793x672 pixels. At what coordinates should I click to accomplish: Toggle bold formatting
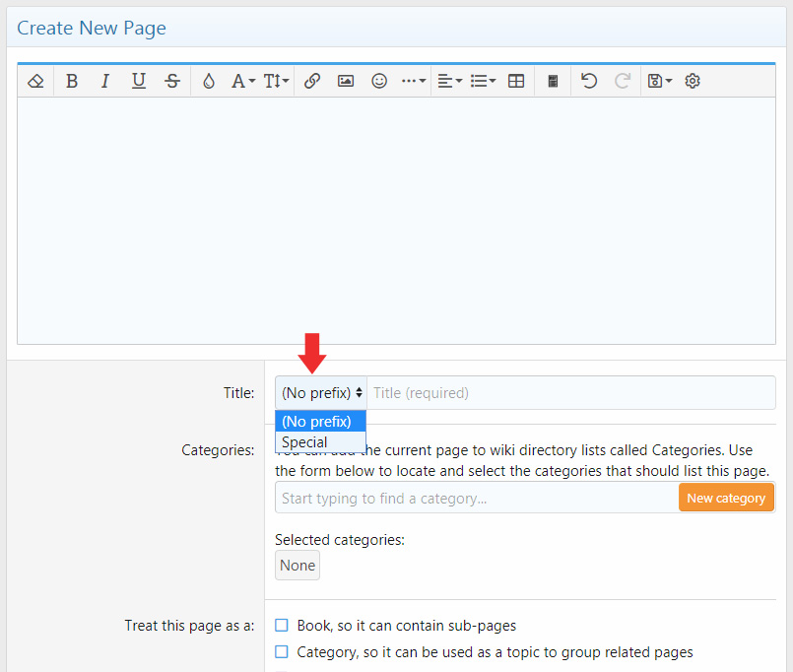(72, 81)
